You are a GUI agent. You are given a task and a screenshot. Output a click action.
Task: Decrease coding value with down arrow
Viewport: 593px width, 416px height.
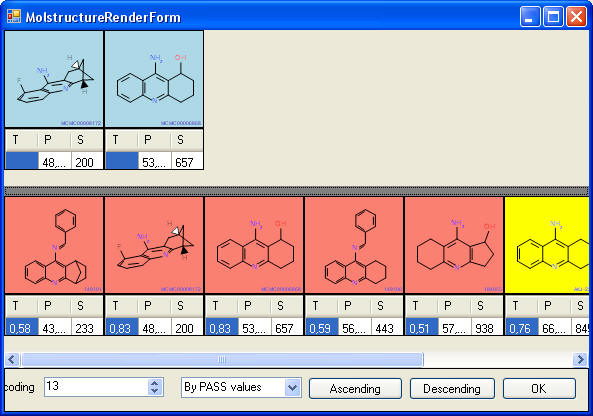154,391
